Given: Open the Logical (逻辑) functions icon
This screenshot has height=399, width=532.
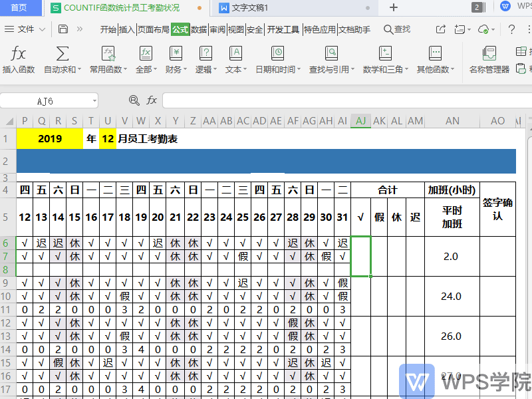Looking at the screenshot, I should point(205,54).
